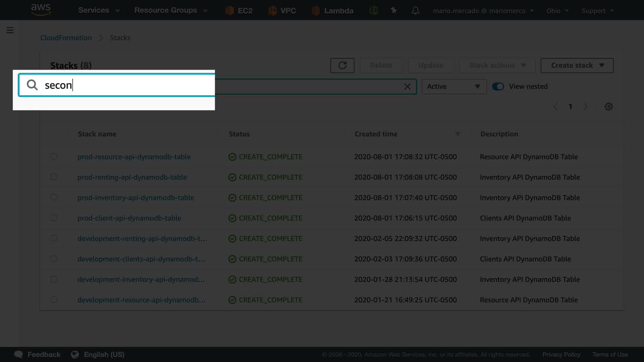Screen dimensions: 644x362
Task: Select radio for prod-resource-api-dynamodb-table
Action: pos(54,157)
